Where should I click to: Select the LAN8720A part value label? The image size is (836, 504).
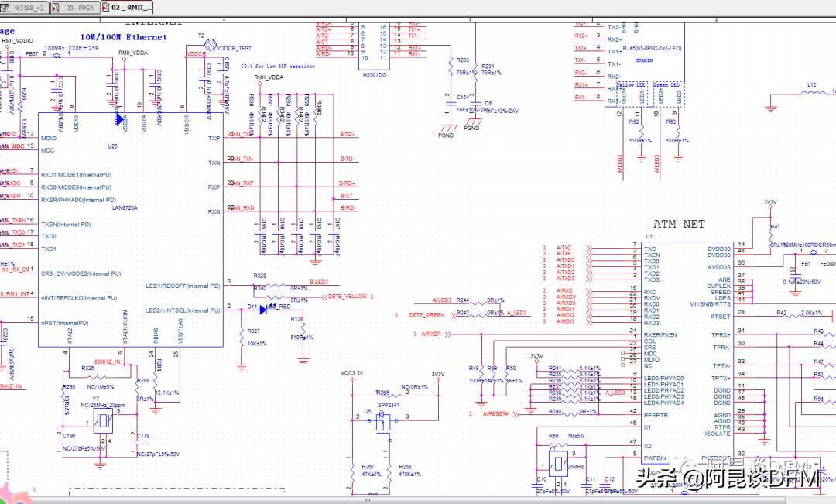[124, 208]
